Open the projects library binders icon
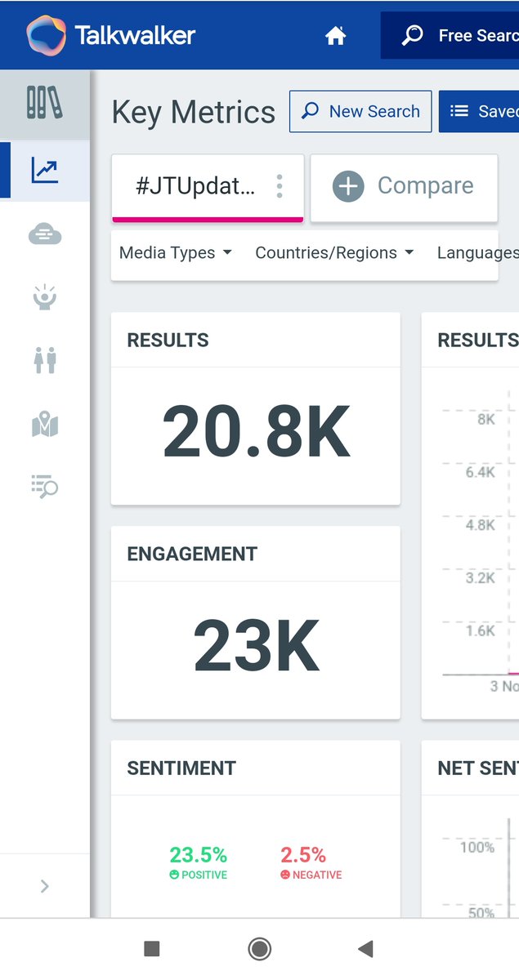The image size is (519, 980). 45,103
